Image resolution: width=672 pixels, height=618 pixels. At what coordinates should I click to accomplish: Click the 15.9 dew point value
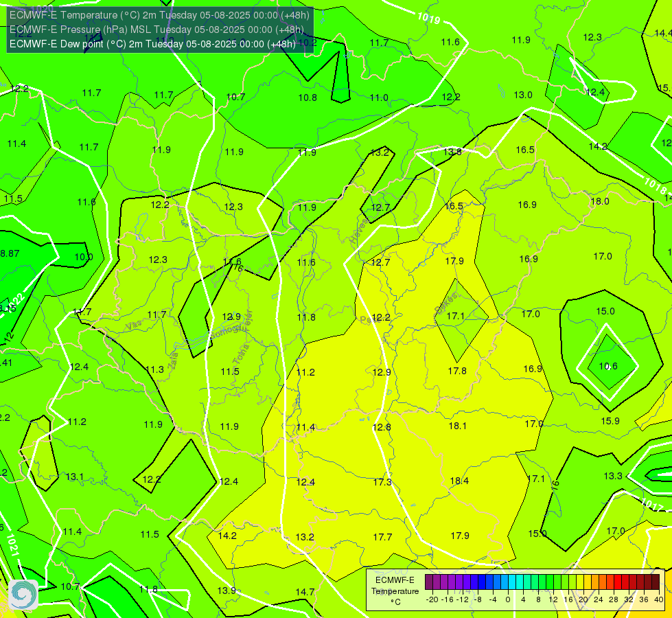tap(610, 421)
